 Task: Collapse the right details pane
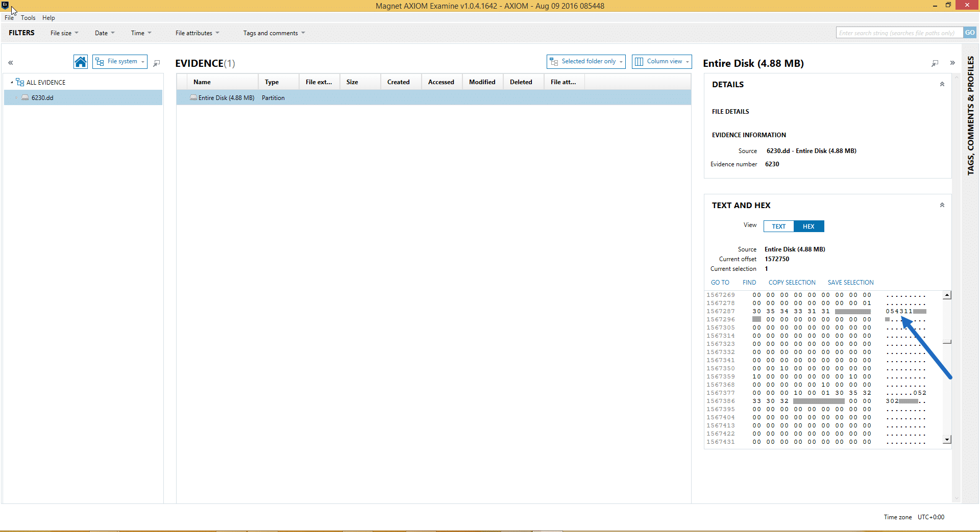tap(952, 63)
